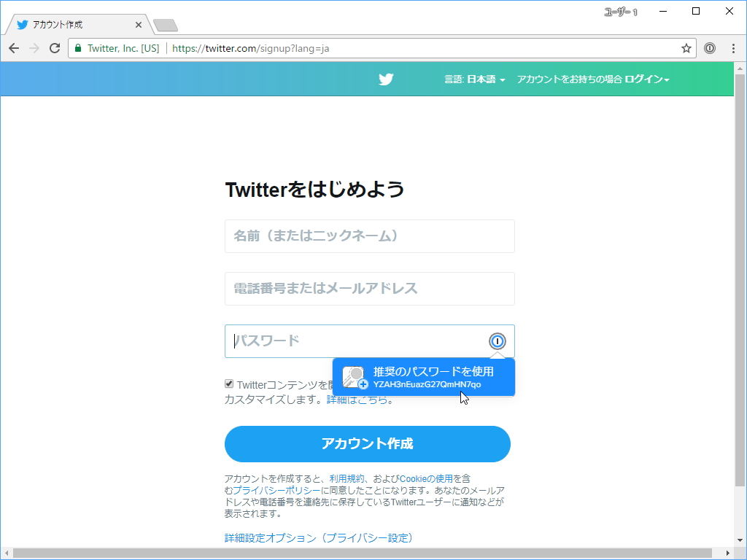Click the Twitter bird logo in header
747x560 pixels.
point(386,79)
